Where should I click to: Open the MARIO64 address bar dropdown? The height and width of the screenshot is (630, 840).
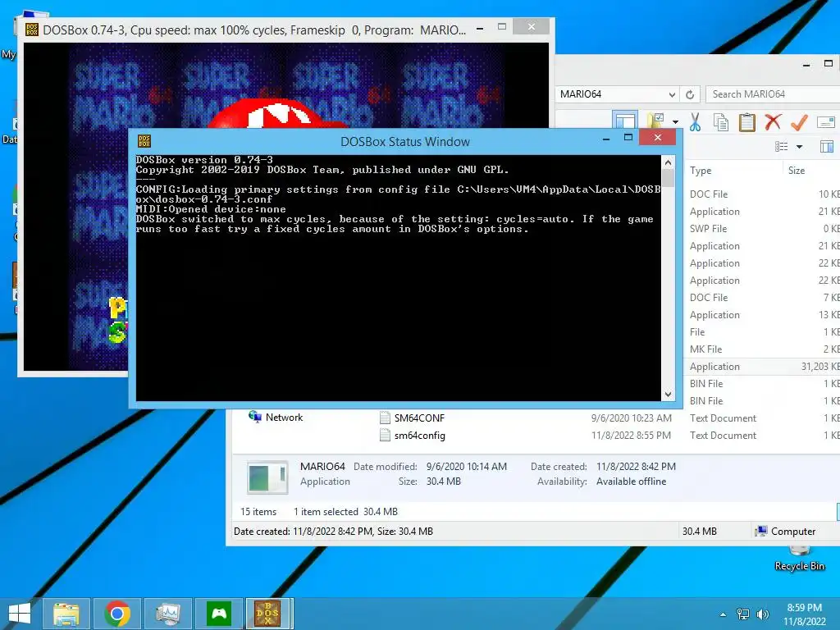pyautogui.click(x=672, y=94)
